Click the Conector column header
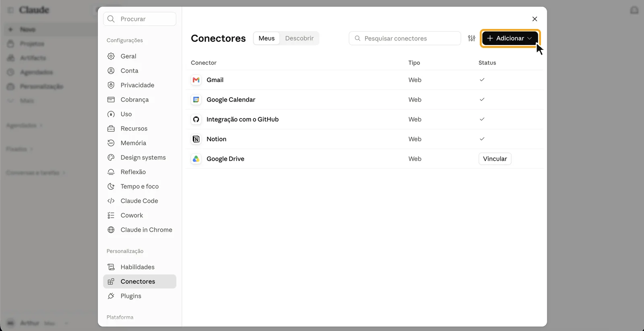The image size is (644, 331). [204, 63]
